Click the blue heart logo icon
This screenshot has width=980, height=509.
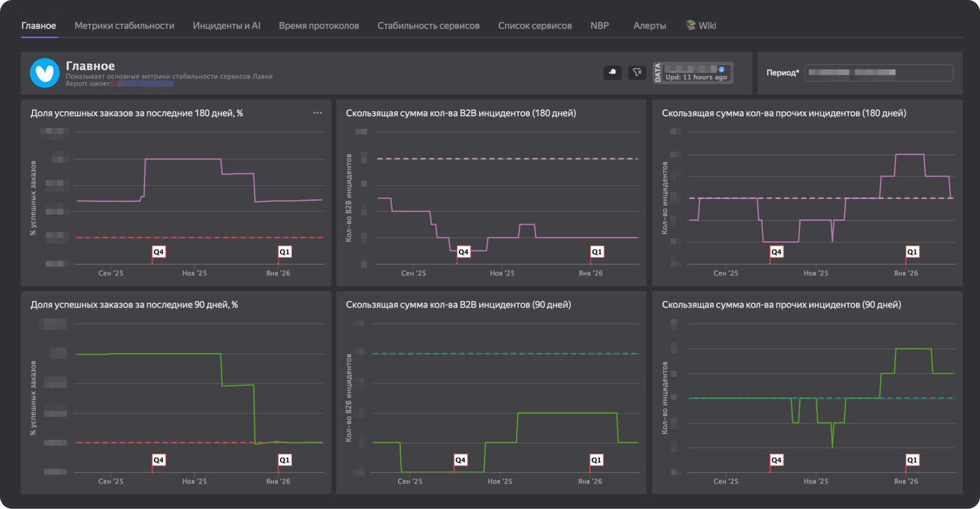click(45, 73)
